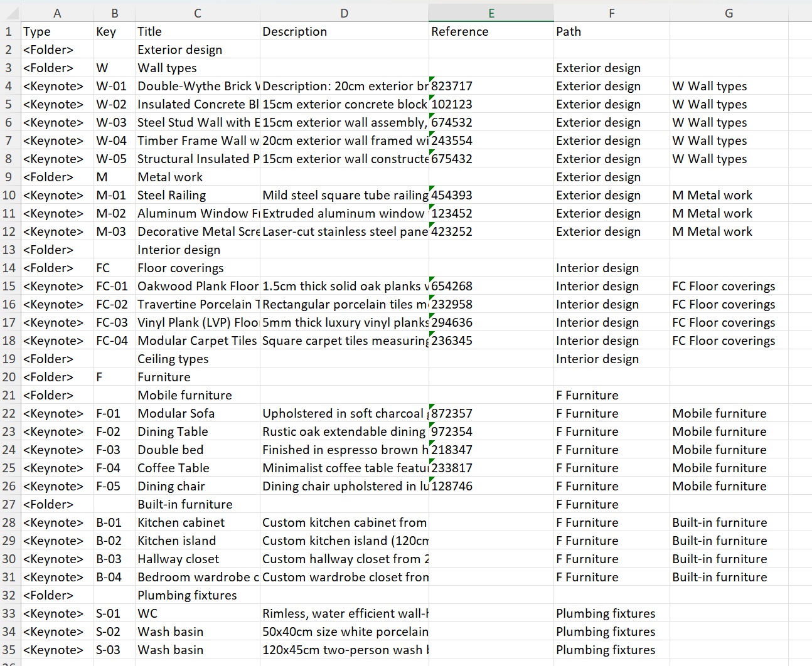The height and width of the screenshot is (666, 812).
Task: Click the Kitchen cabinet title cell
Action: [197, 522]
